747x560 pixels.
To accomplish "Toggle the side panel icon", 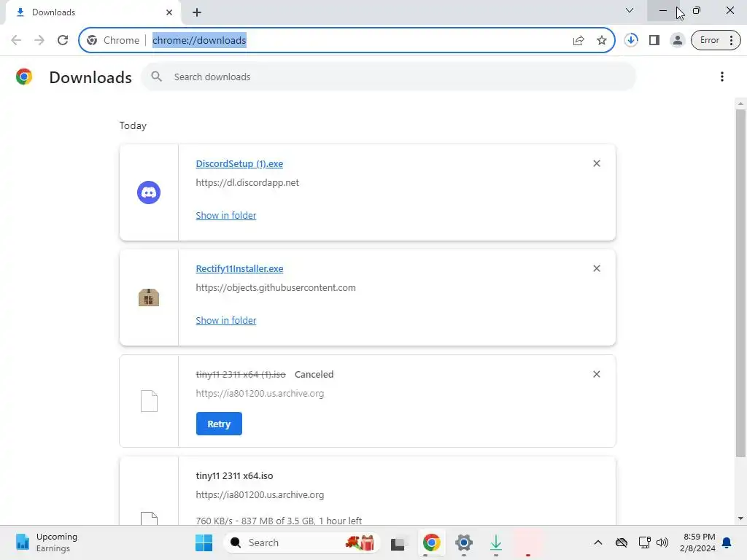I will tap(654, 40).
